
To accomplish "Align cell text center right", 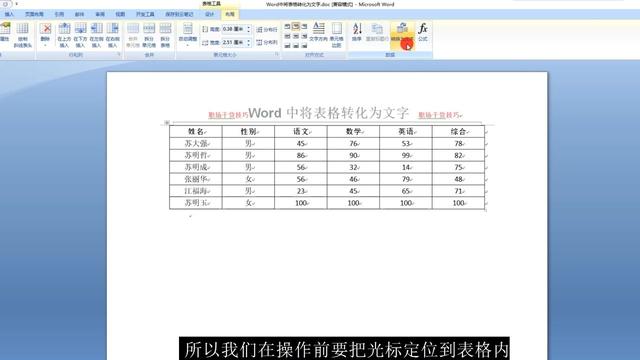I will point(304,36).
